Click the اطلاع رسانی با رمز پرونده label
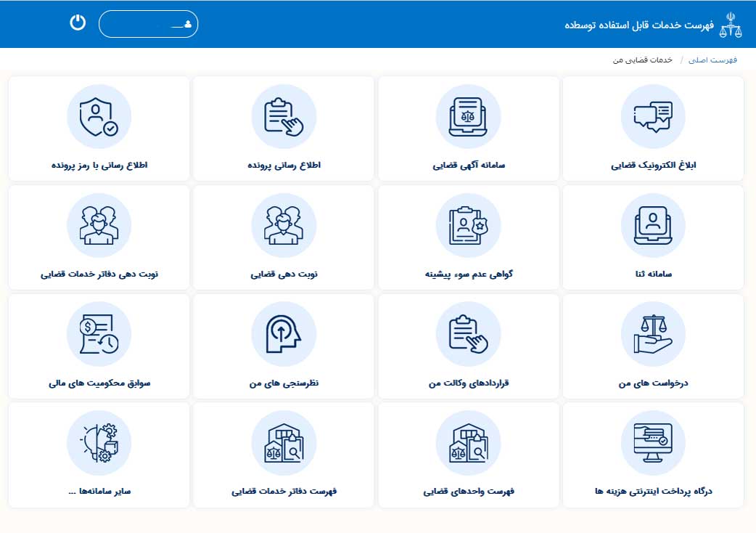Image resolution: width=756 pixels, height=533 pixels. pyautogui.click(x=99, y=165)
